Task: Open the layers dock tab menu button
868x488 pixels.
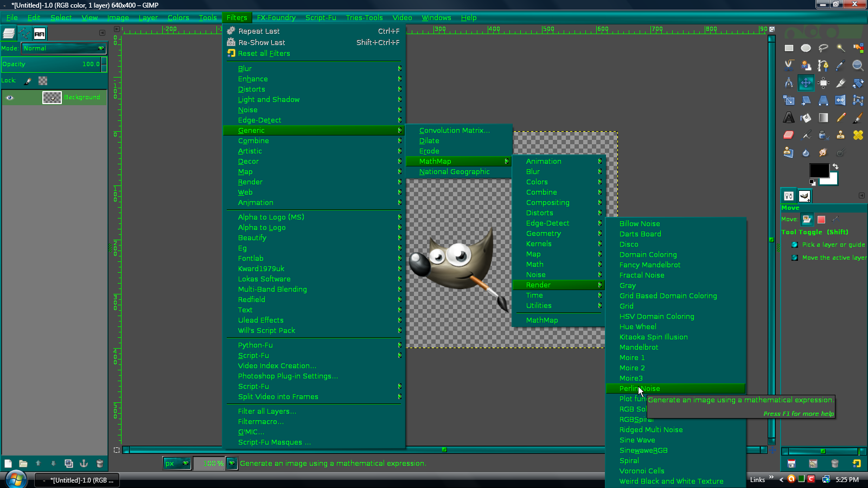Action: [x=102, y=33]
